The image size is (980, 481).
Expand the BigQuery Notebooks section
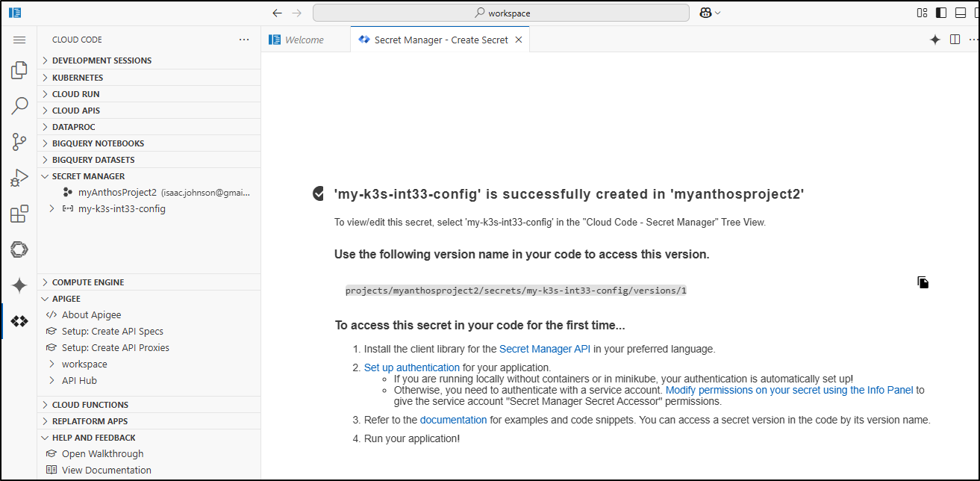click(x=149, y=143)
